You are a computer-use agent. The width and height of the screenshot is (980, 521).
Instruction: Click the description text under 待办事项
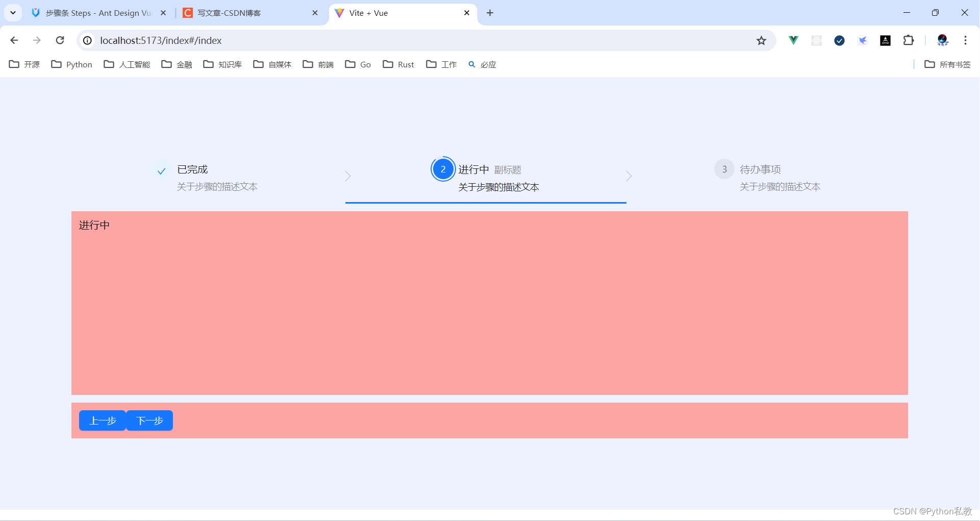click(780, 187)
